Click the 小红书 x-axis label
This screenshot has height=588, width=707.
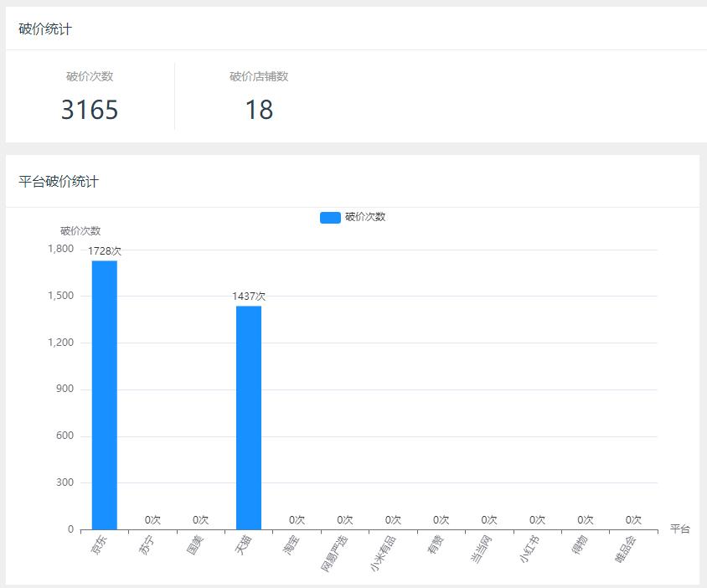529,549
